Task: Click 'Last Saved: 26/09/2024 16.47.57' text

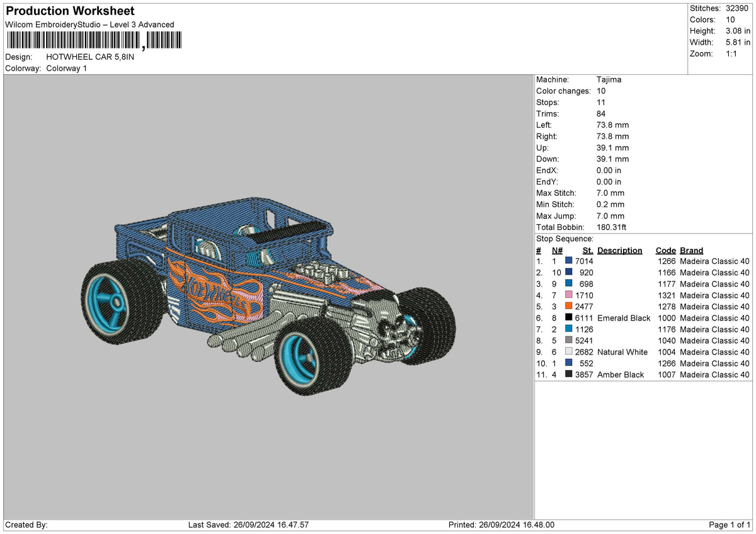Action: tap(248, 525)
